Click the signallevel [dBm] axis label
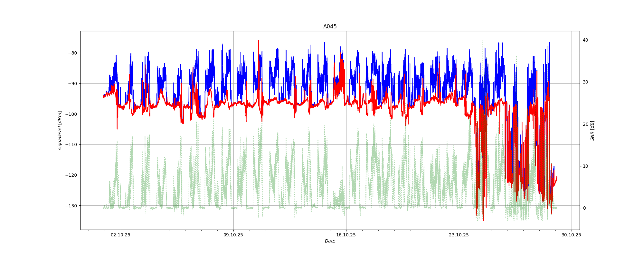The image size is (644, 258). tap(60, 130)
